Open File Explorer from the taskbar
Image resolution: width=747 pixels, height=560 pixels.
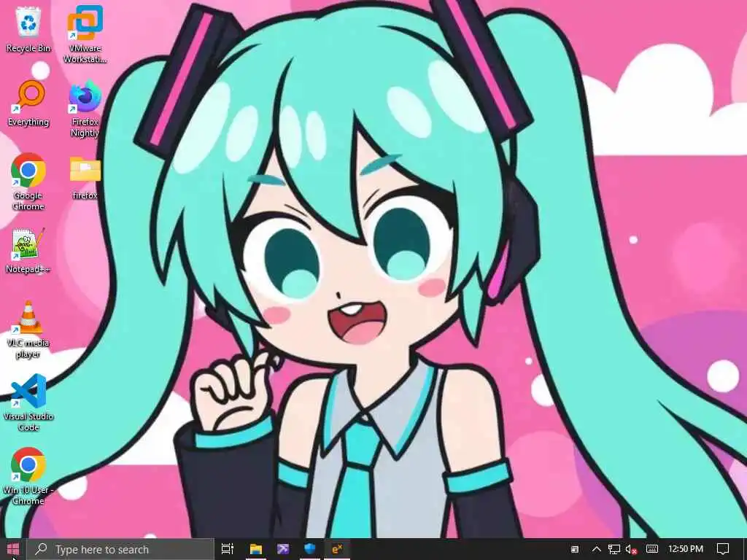[x=256, y=549]
